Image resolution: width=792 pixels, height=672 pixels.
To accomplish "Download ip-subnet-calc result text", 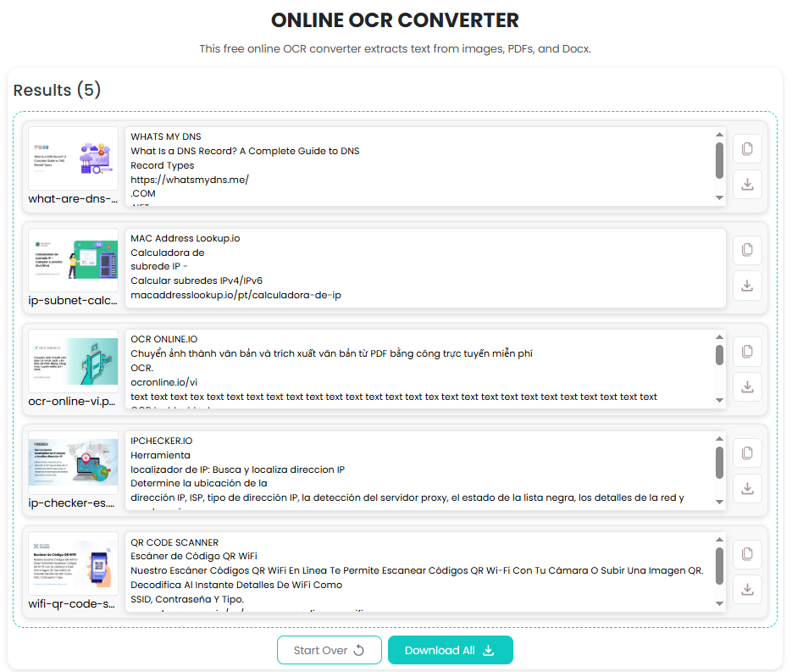I will [x=747, y=286].
